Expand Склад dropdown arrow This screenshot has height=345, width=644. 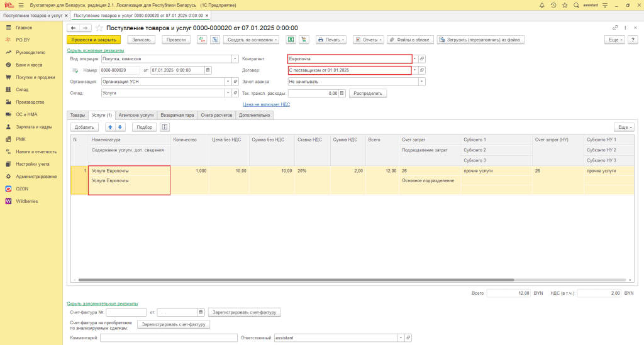point(228,93)
